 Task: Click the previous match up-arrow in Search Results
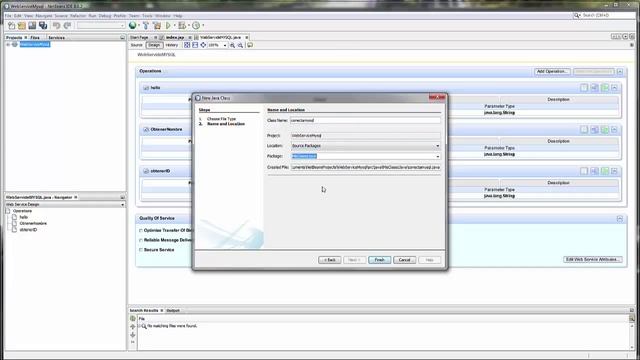tap(133, 327)
